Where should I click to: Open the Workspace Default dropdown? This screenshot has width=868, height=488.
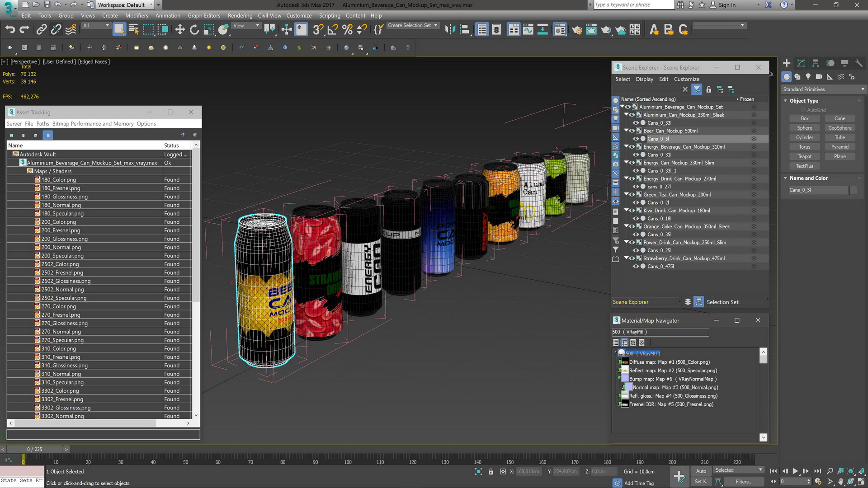tap(125, 5)
